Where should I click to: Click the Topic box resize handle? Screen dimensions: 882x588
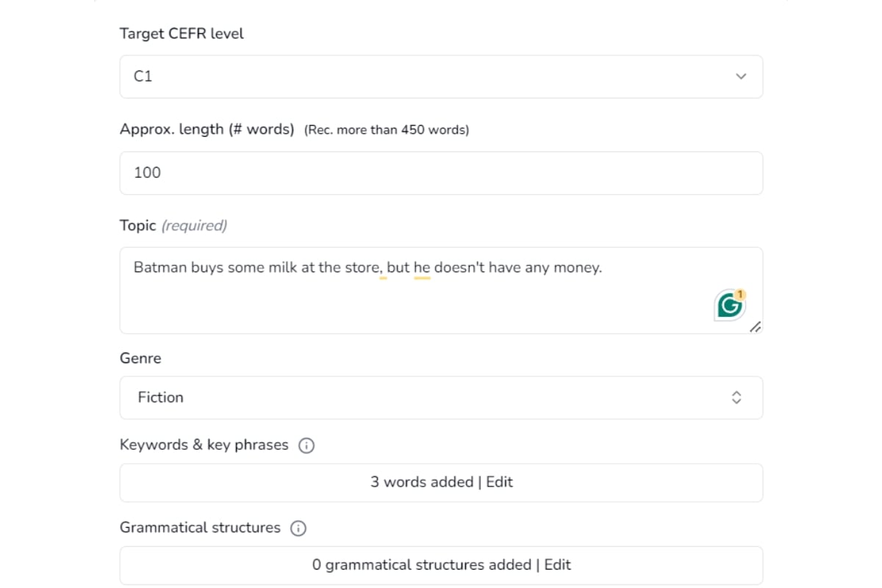tap(756, 329)
